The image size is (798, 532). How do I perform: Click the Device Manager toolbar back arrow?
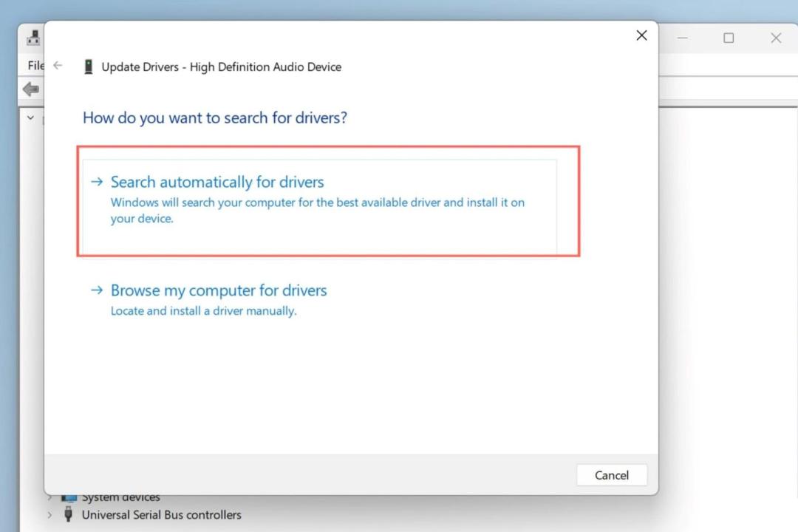tap(31, 89)
